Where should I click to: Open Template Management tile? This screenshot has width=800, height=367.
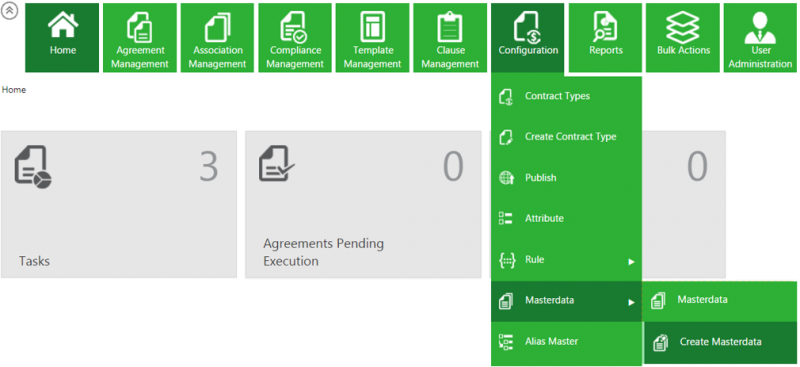[x=372, y=38]
